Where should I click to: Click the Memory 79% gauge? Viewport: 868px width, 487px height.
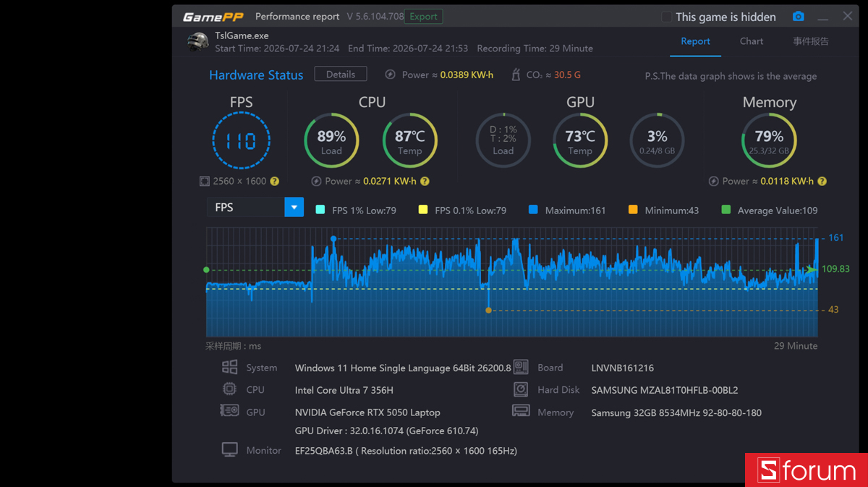coord(769,140)
